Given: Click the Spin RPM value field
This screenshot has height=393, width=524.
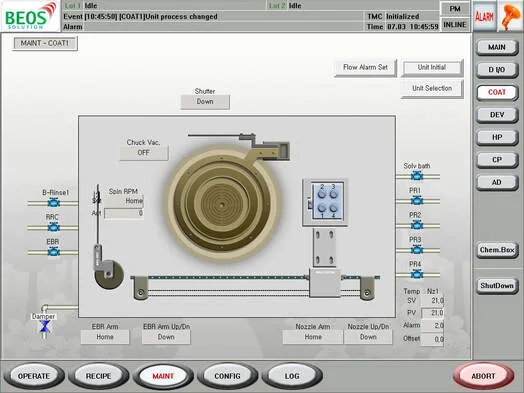Looking at the screenshot, I should click(124, 214).
